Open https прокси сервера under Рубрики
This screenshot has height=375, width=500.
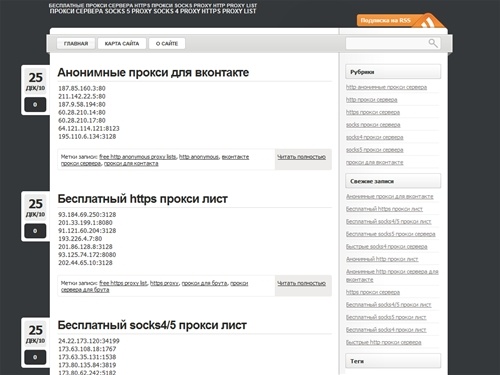(373, 112)
